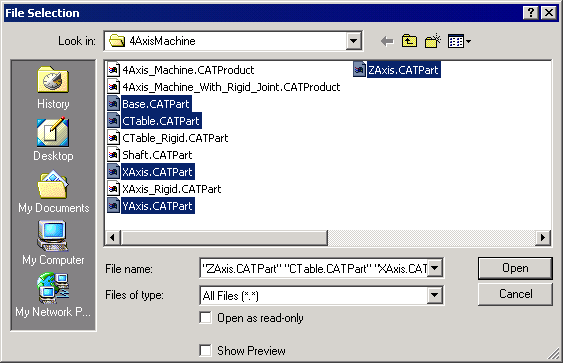Open My Computer in sidebar
Screen dimensions: 563x363
click(x=53, y=243)
